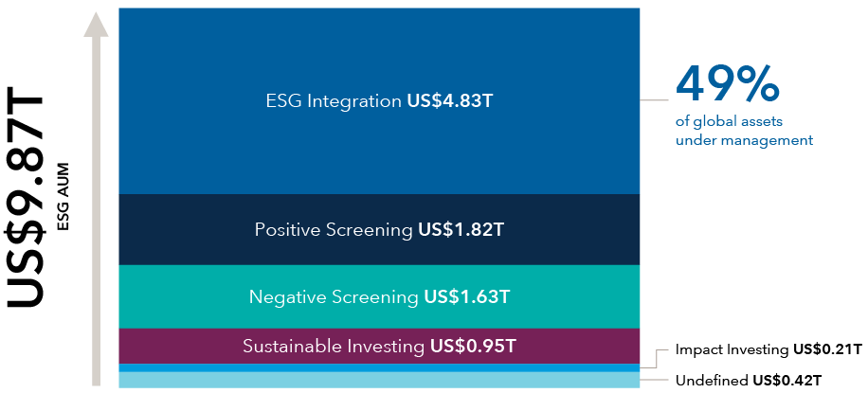Select the ESG Integration US$4.83T block
868x393 pixels.
(x=379, y=101)
